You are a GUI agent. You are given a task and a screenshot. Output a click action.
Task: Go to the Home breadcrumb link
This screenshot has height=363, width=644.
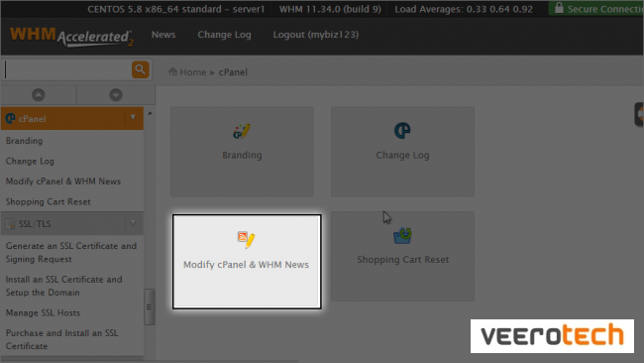pyautogui.click(x=192, y=72)
